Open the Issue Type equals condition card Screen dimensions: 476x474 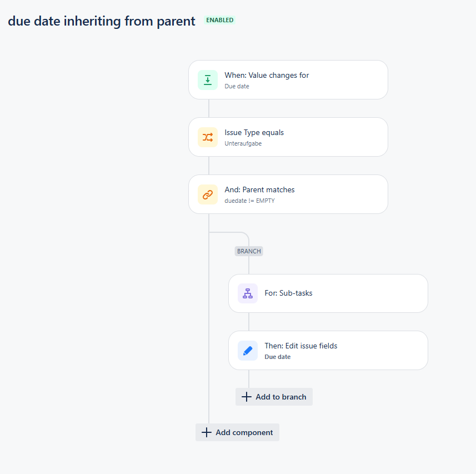[x=288, y=137]
